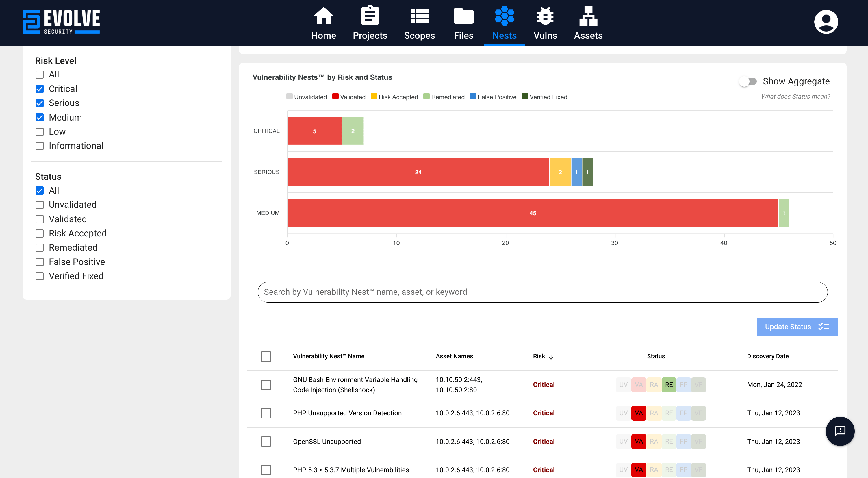Enable the Low risk level filter

(x=40, y=132)
